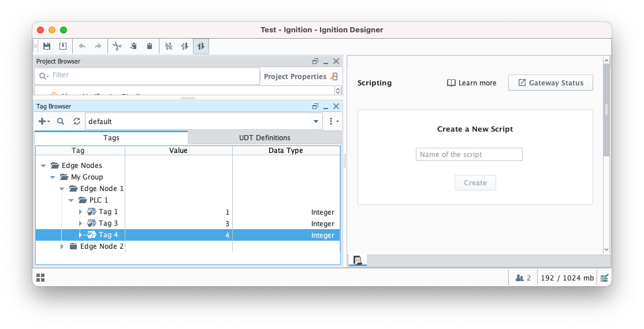Undo the last action
This screenshot has width=644, height=329.
point(82,46)
